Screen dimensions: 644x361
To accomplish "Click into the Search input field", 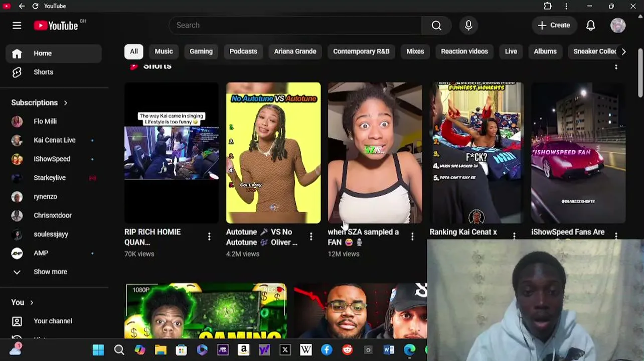I will pyautogui.click(x=295, y=25).
